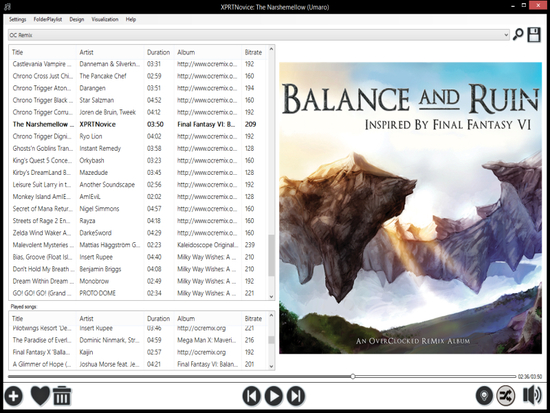Open the Folder/Playlist menu
Screen dimensions: 550x413
pos(48,19)
